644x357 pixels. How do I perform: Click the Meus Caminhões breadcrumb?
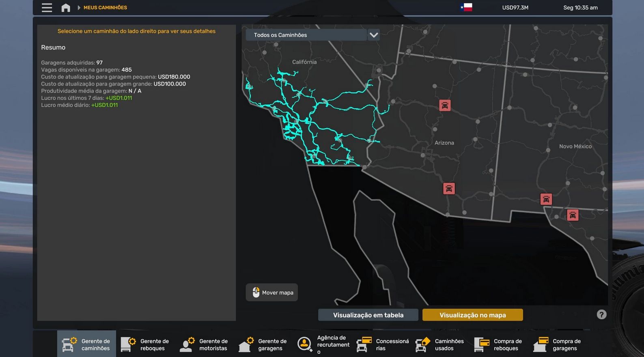[105, 8]
